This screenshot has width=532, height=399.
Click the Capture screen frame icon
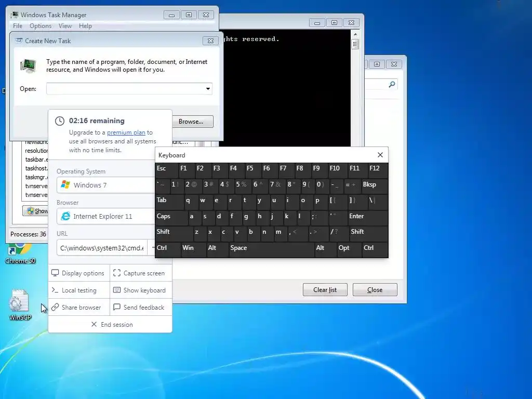click(117, 273)
